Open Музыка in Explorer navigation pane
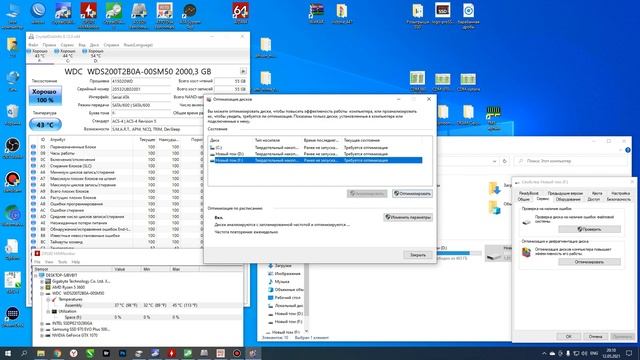 [x=279, y=282]
